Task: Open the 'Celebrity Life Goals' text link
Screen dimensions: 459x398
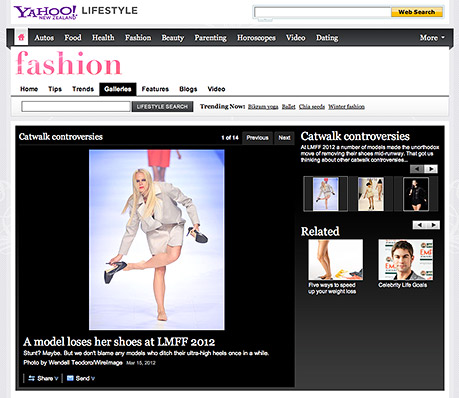Action: (x=402, y=285)
